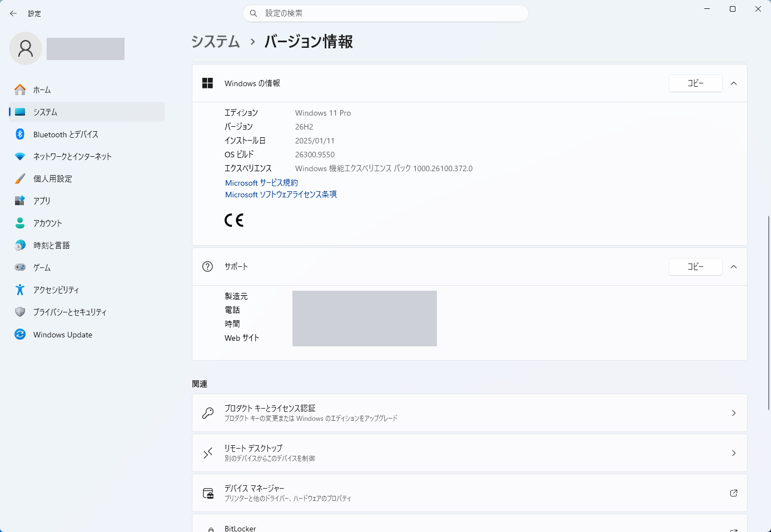Viewport: 771px width, 532px height.
Task: Click the Accounts person icon
Action: (20, 223)
